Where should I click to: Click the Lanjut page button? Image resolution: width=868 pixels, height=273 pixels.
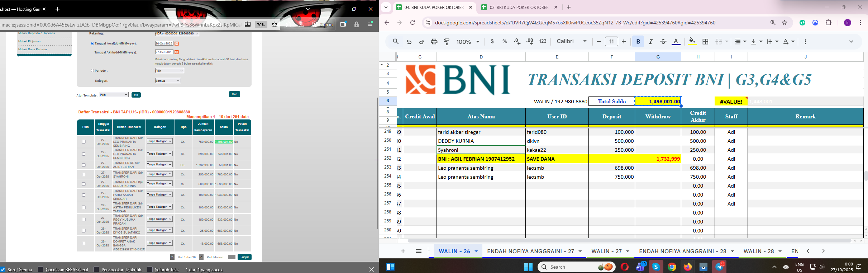pos(244,257)
